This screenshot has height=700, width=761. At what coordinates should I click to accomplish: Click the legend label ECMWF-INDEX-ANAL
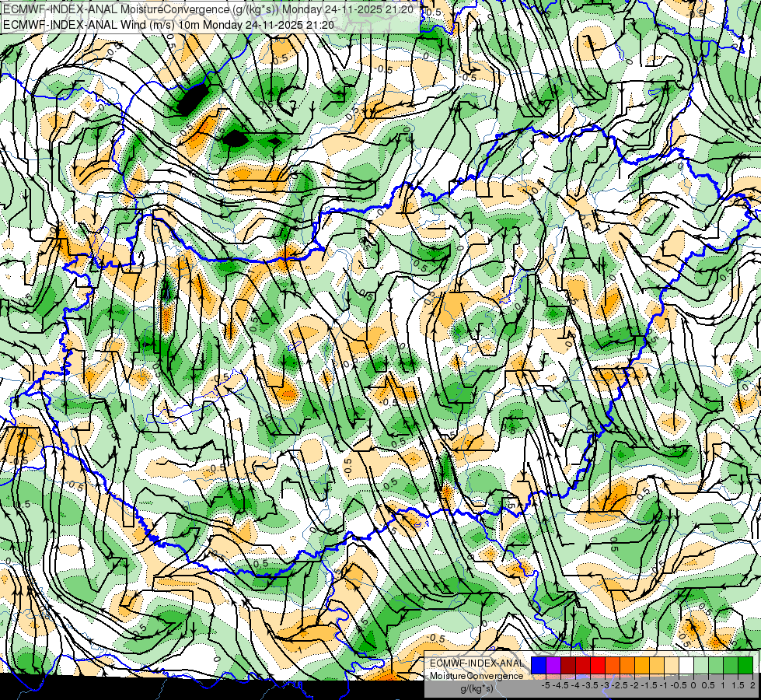pyautogui.click(x=476, y=663)
